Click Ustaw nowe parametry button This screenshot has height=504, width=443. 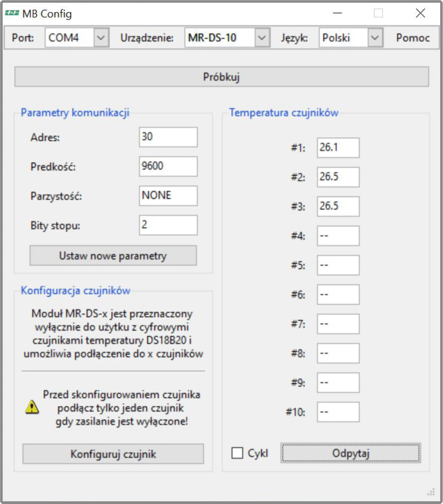pyautogui.click(x=113, y=256)
